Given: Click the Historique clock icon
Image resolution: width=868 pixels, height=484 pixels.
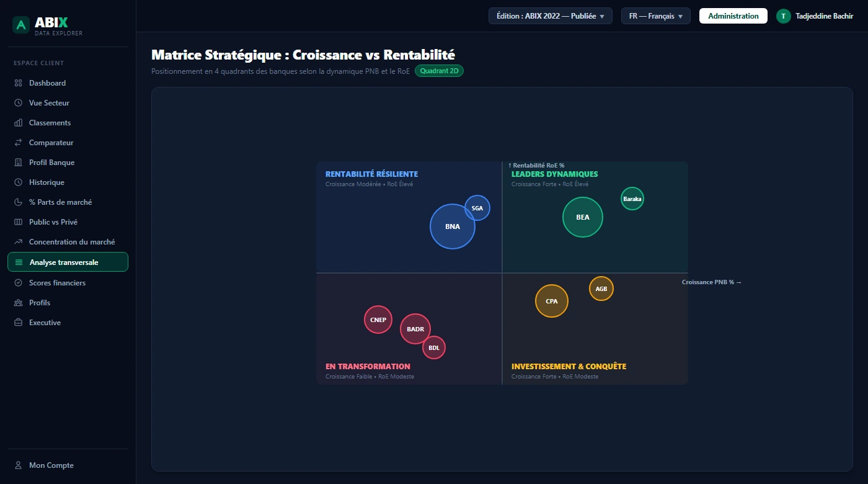Looking at the screenshot, I should tap(18, 182).
